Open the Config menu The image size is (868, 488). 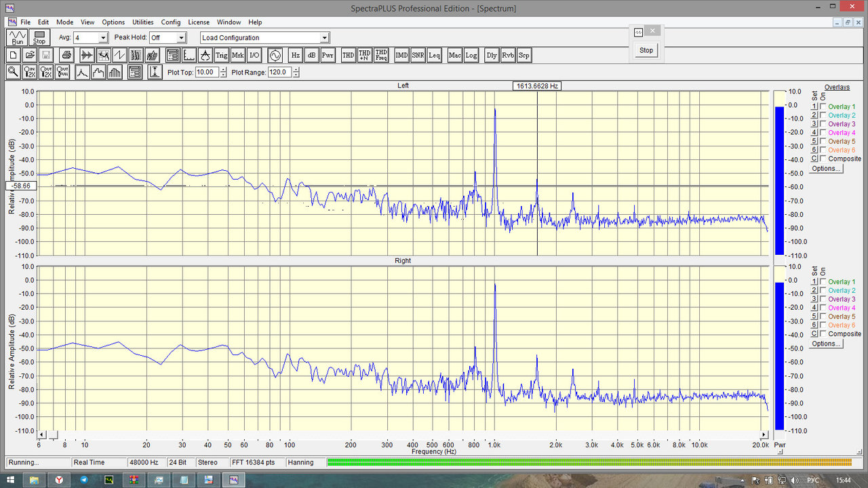(171, 22)
